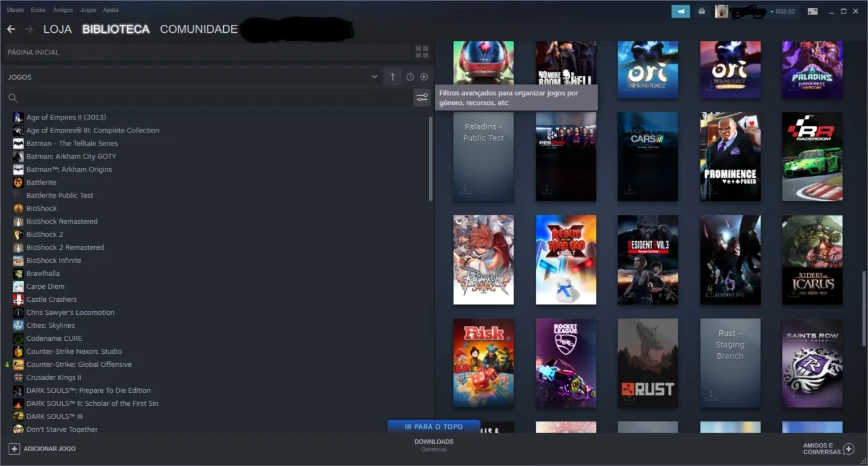The width and height of the screenshot is (868, 466).
Task: Open the advanced filters icon
Action: coord(422,97)
